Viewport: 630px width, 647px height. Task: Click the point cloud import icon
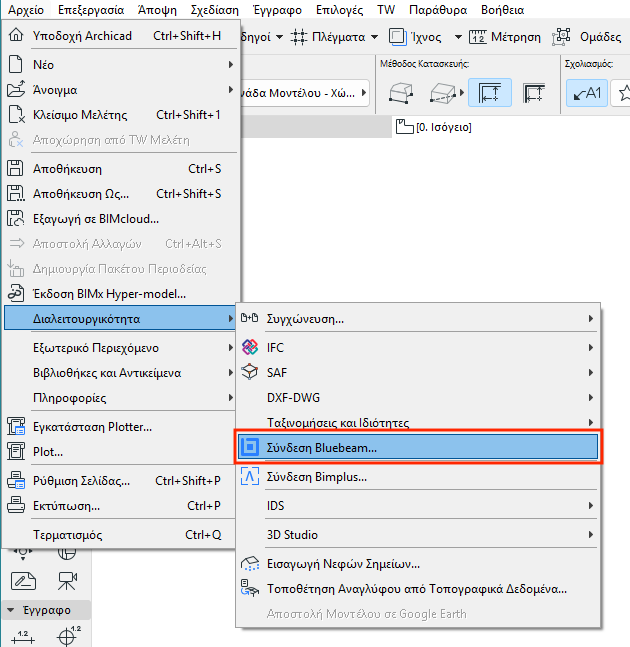(250, 563)
